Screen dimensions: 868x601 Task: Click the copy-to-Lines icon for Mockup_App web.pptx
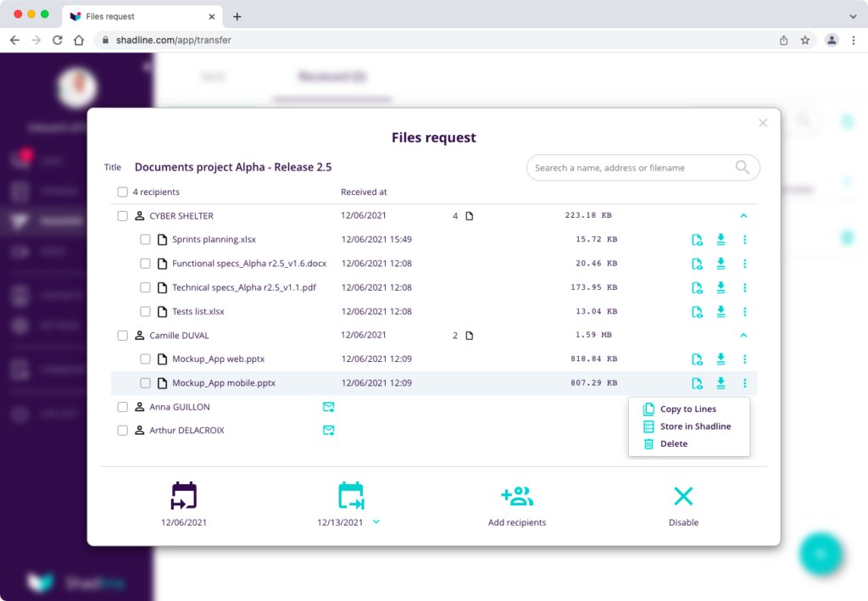(x=697, y=359)
